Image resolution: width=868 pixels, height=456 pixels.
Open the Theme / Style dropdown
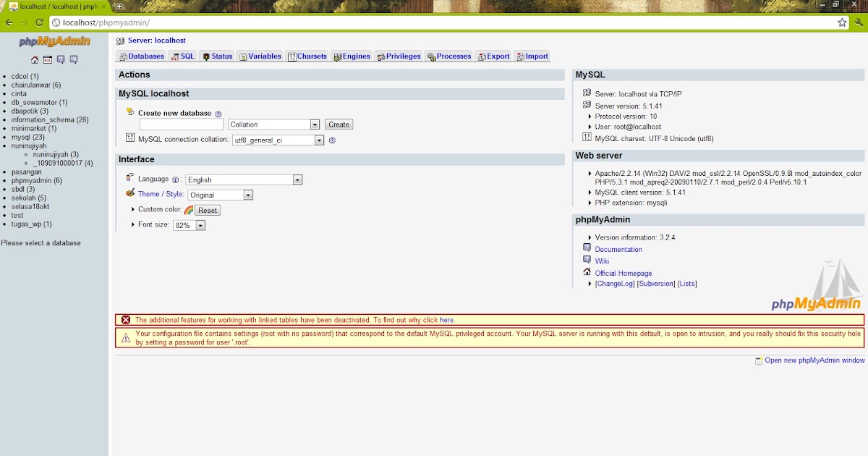(x=220, y=195)
